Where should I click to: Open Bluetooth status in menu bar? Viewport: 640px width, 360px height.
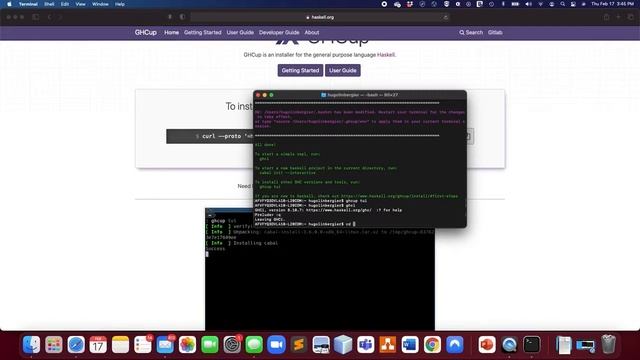coord(503,4)
